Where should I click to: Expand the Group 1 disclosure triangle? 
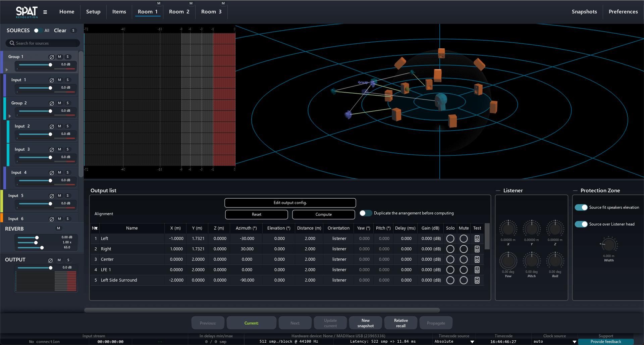(x=7, y=70)
